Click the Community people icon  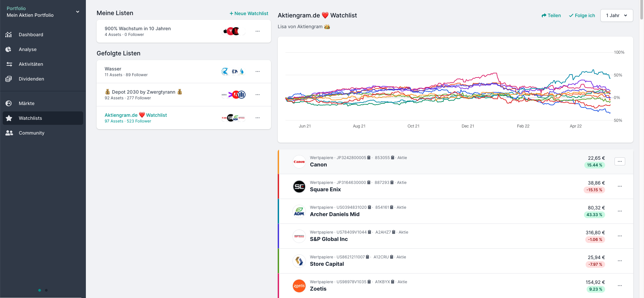tap(9, 133)
